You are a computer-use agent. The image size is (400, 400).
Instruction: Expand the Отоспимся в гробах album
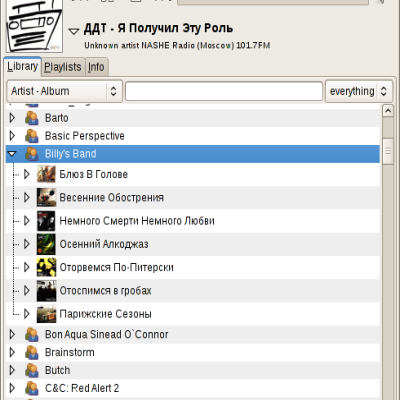27,291
